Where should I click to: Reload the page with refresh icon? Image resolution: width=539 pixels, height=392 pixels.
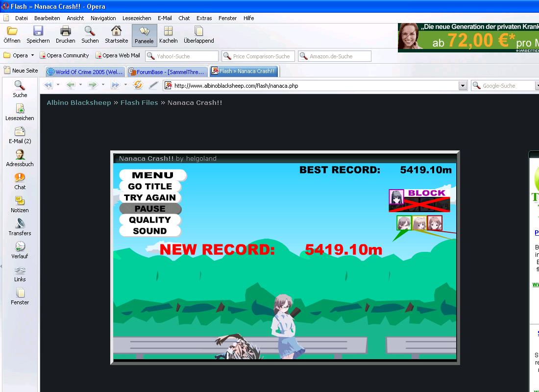138,85
